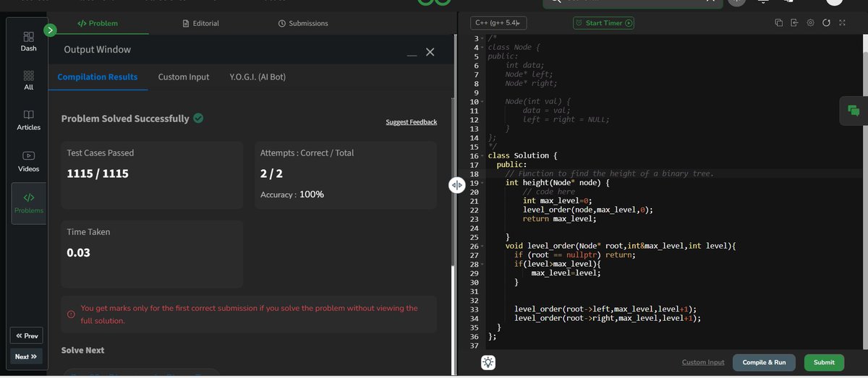The width and height of the screenshot is (868, 378).
Task: Toggle fullscreen editor mode icon
Action: point(842,23)
